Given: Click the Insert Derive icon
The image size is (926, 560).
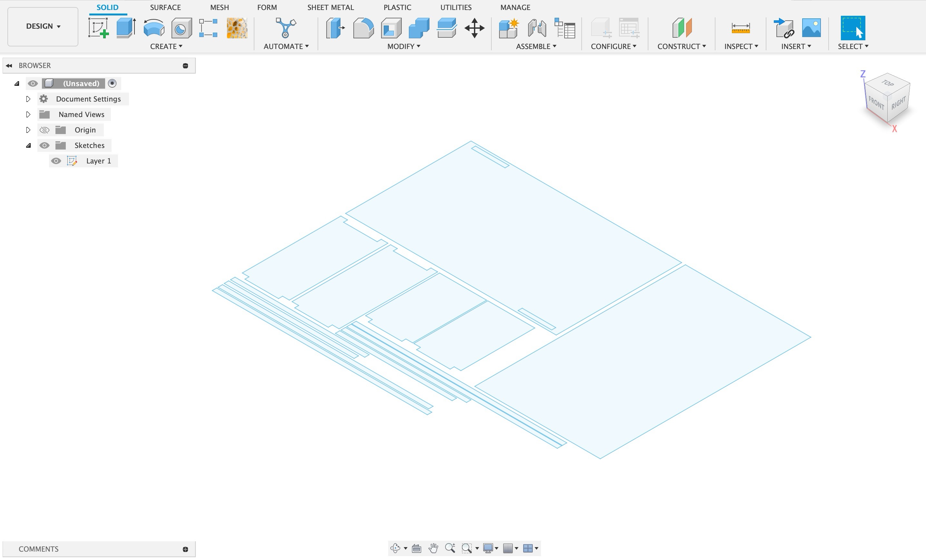Looking at the screenshot, I should (784, 28).
